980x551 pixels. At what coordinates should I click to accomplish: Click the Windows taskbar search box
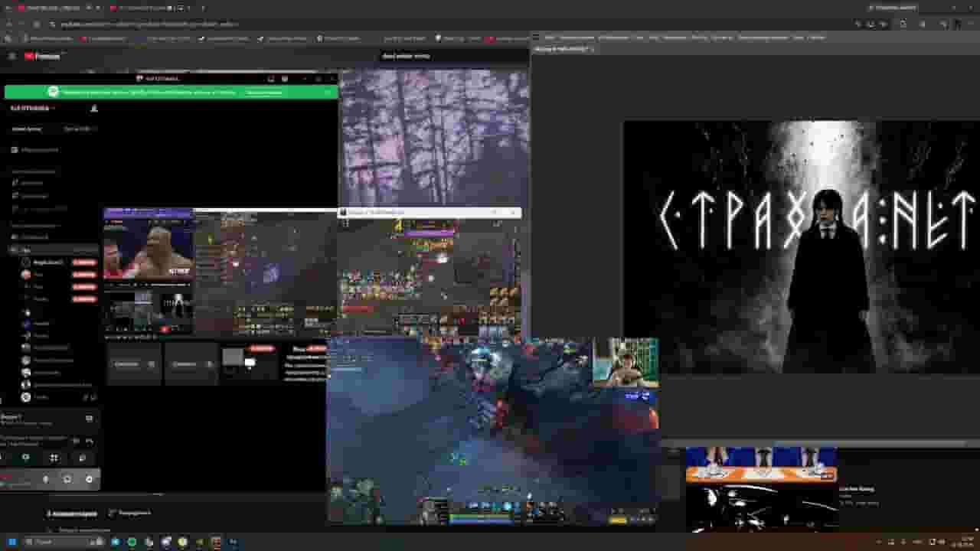click(x=63, y=542)
